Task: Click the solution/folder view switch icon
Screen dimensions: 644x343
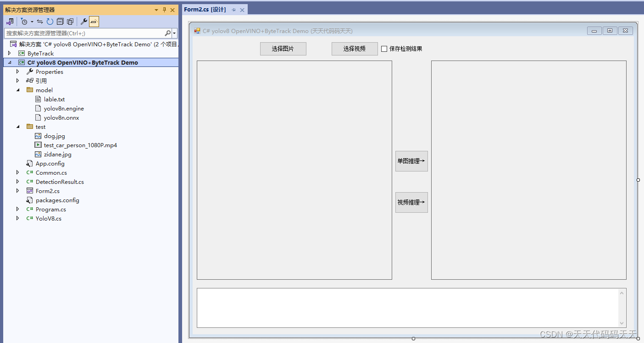Action: click(10, 22)
